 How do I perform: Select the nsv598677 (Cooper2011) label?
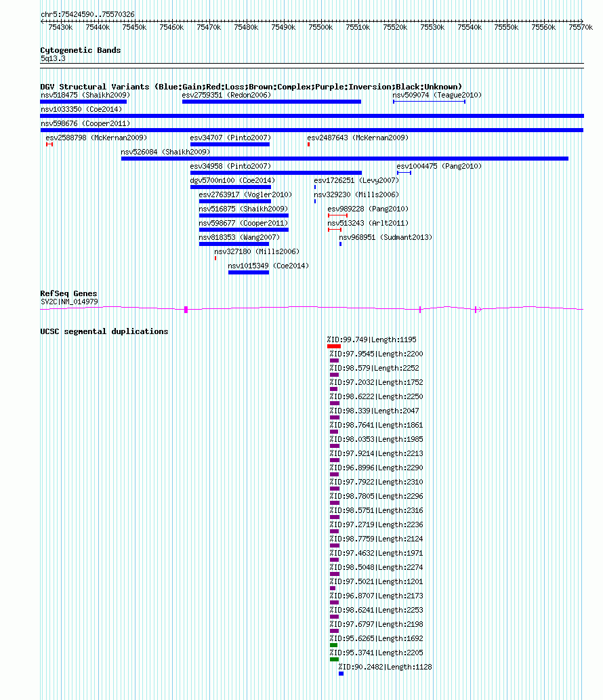tap(243, 224)
